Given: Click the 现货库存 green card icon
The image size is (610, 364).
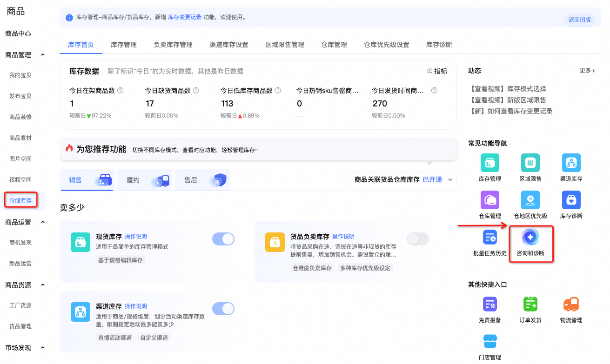Looking at the screenshot, I should 80,242.
